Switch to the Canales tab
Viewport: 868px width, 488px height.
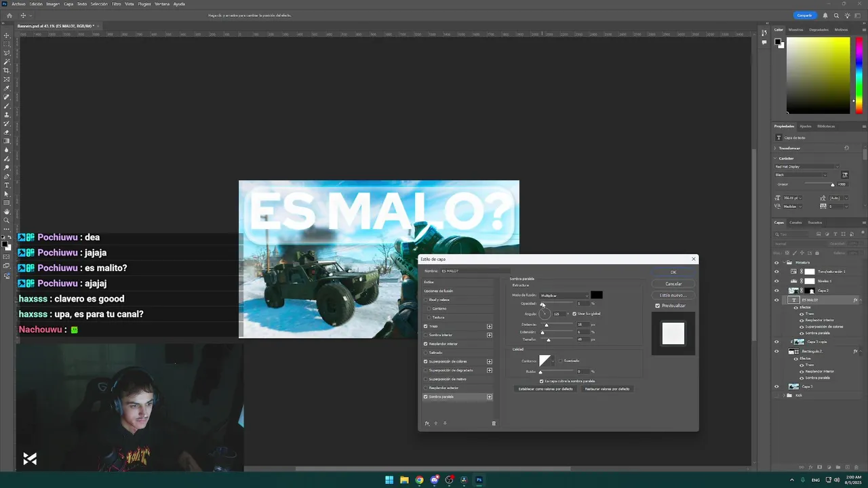tap(795, 222)
